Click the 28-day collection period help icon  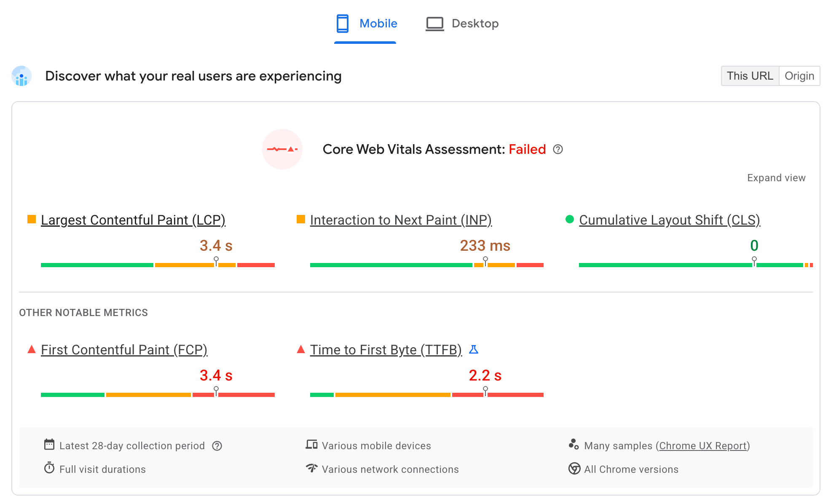click(x=221, y=446)
